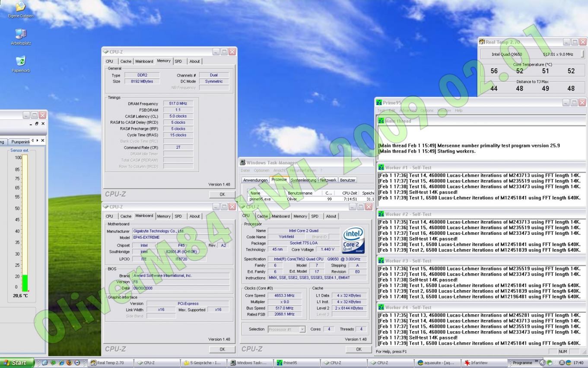Click the green clover quick launch icon

click(53, 363)
